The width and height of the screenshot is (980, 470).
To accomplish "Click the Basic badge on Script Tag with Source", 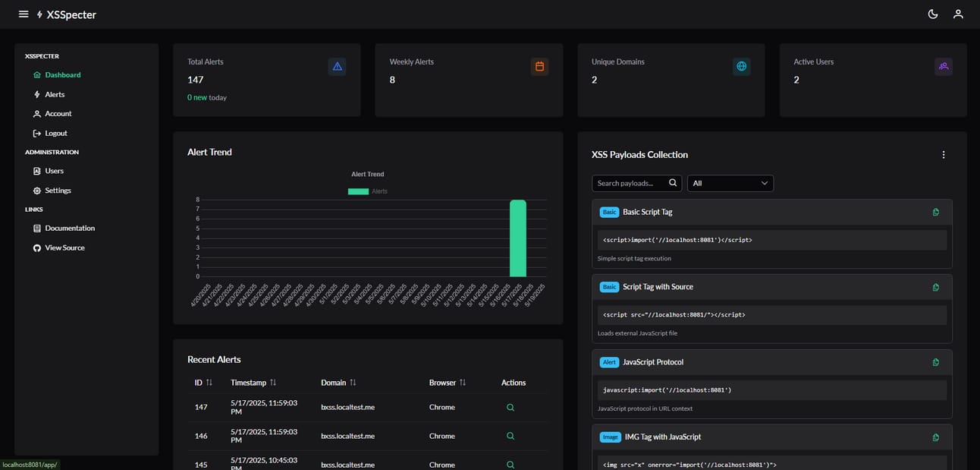I will coord(610,287).
